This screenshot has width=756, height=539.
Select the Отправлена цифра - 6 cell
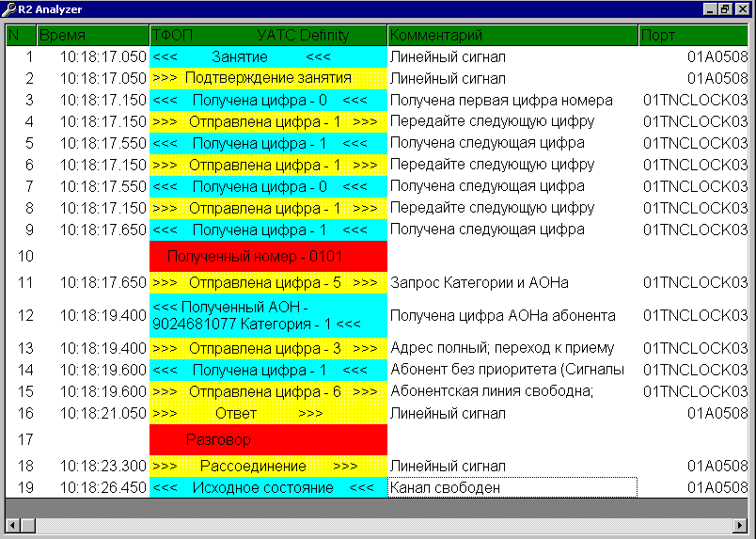[x=269, y=391]
